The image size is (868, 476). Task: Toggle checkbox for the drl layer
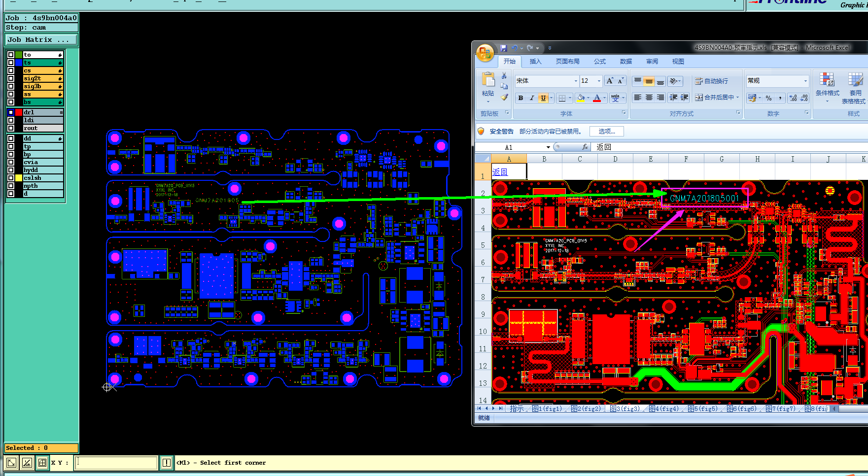[11, 112]
